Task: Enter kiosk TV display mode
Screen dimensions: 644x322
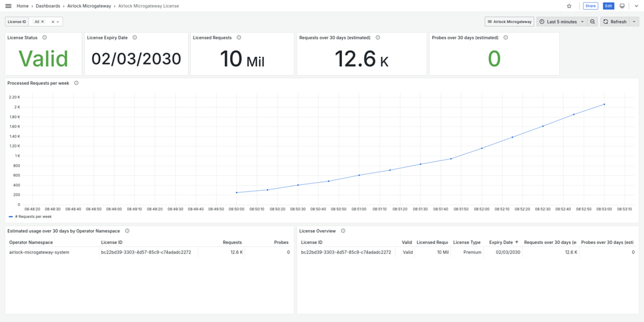Action: coord(622,6)
